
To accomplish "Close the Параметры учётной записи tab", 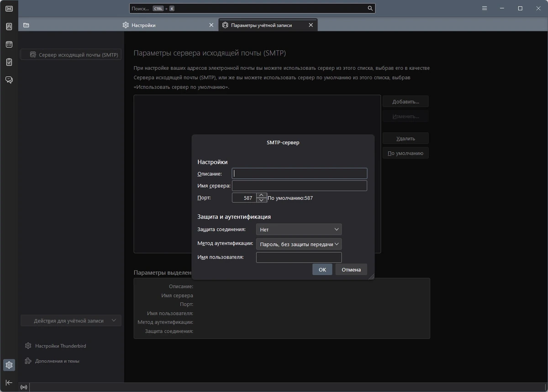I will coord(311,25).
